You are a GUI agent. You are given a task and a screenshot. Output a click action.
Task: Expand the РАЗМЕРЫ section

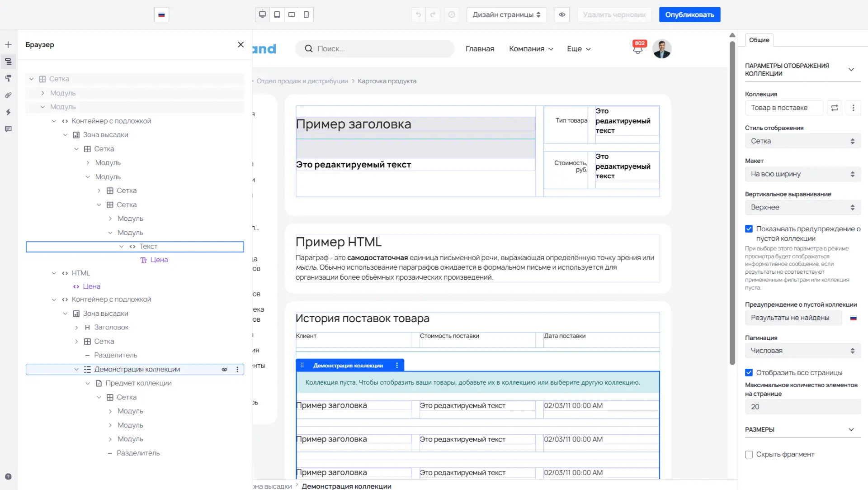[x=851, y=430]
